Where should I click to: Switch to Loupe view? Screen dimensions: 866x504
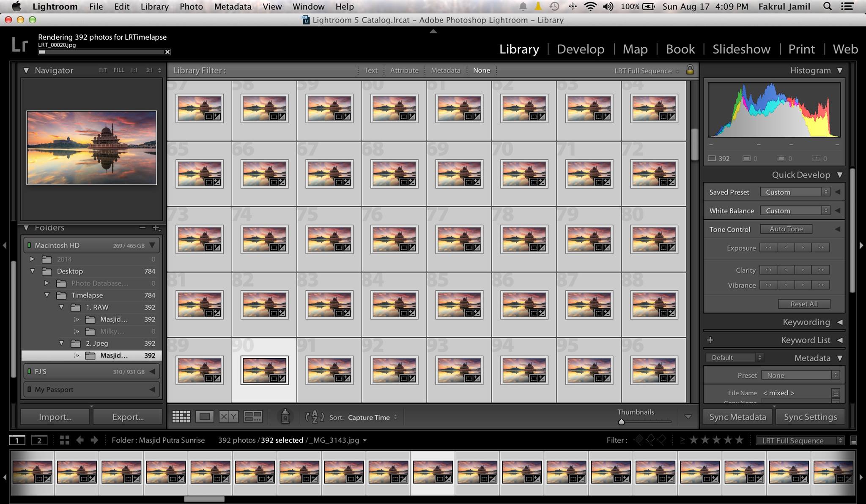coord(205,417)
